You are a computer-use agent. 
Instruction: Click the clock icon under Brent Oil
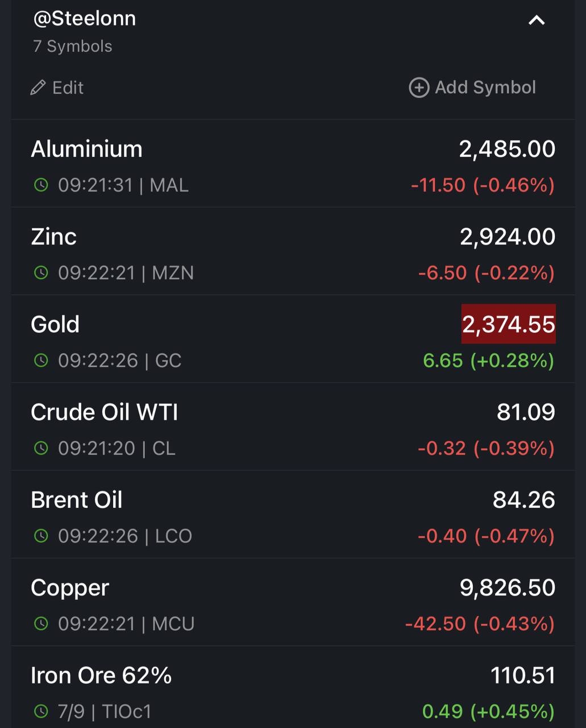coord(41,536)
